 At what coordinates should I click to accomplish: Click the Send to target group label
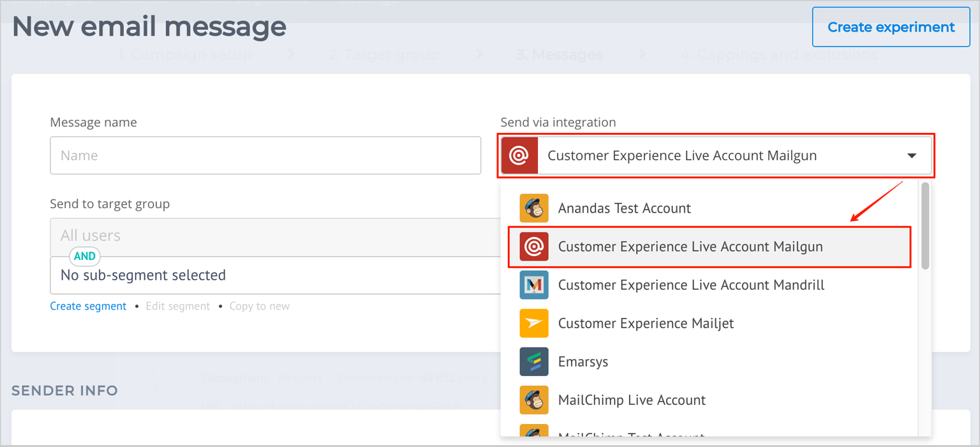click(x=110, y=204)
